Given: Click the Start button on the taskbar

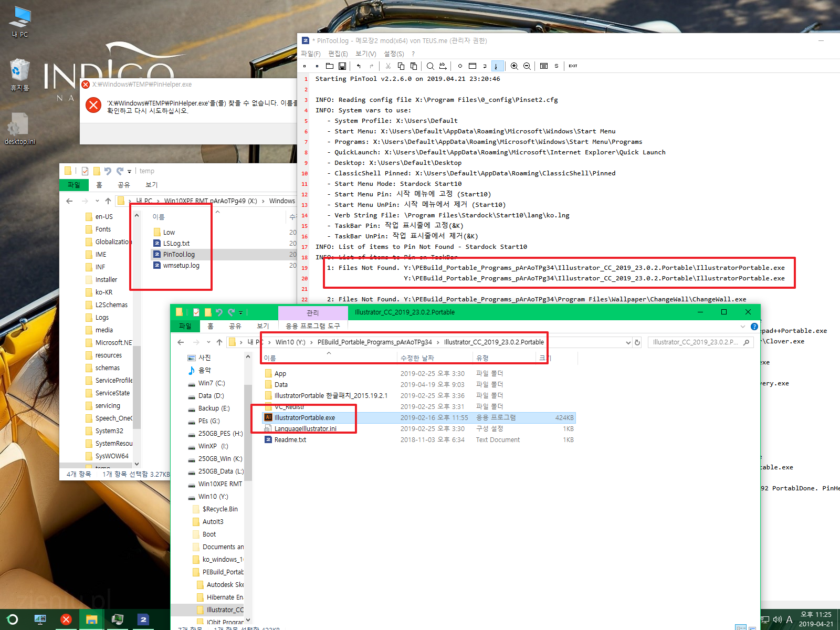Looking at the screenshot, I should tap(13, 619).
